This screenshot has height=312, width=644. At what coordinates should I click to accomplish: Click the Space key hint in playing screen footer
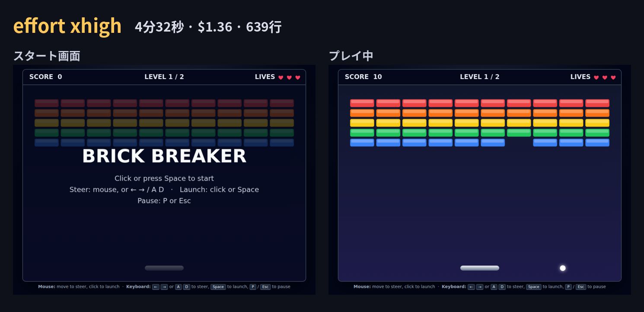[534, 287]
